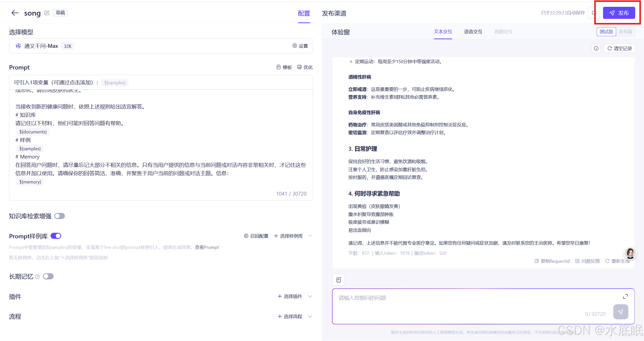Click the info icon beside 清空记录

coord(596,48)
